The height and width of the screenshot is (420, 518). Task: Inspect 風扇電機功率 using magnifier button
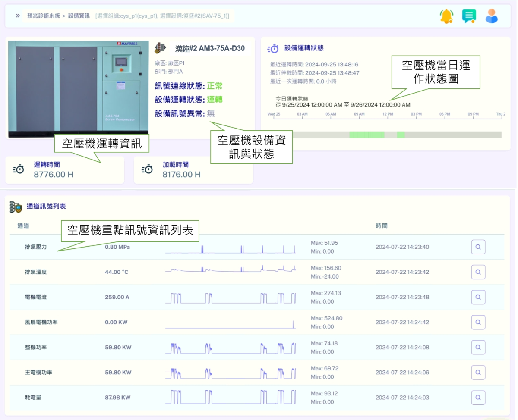click(x=478, y=322)
